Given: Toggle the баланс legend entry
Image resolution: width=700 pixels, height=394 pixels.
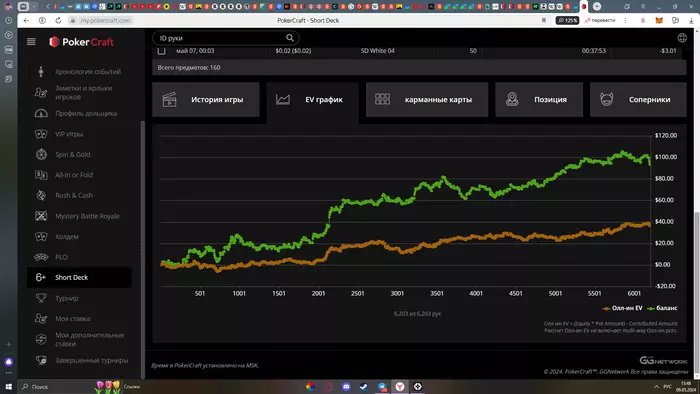Looking at the screenshot, I should coord(662,308).
